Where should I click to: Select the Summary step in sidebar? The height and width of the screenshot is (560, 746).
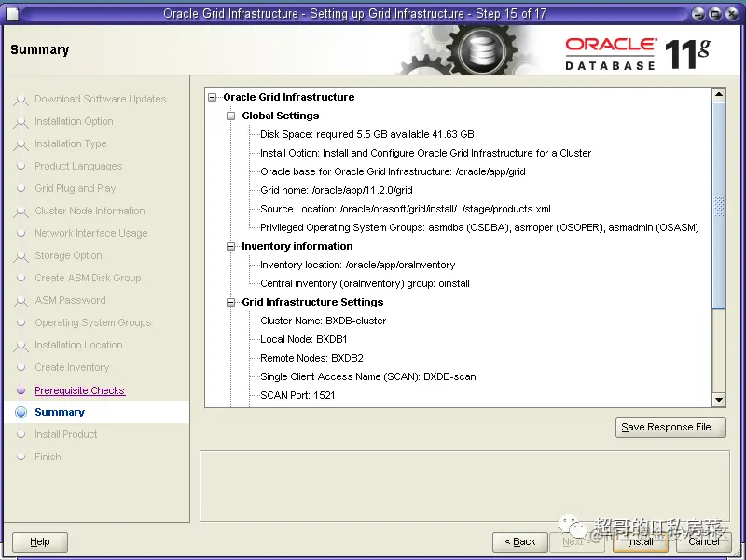[60, 412]
